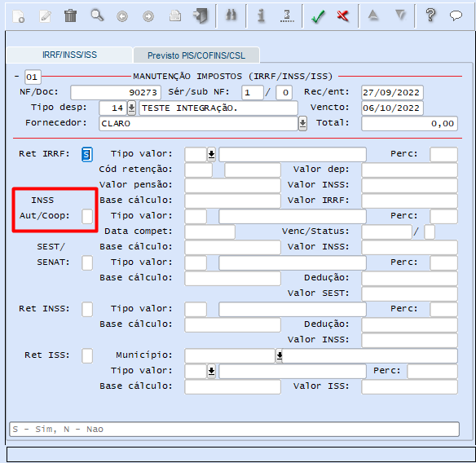Image resolution: width=476 pixels, height=463 pixels.
Task: Open the Município dropdown arrow
Action: (x=279, y=356)
